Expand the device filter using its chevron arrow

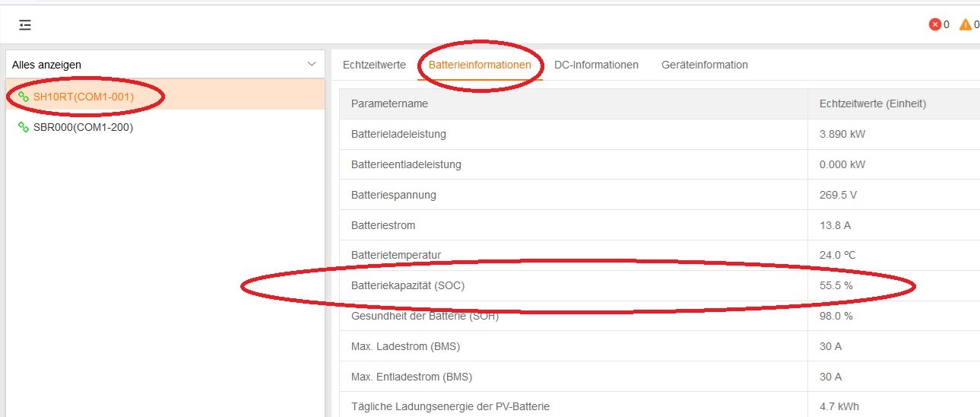coord(311,65)
